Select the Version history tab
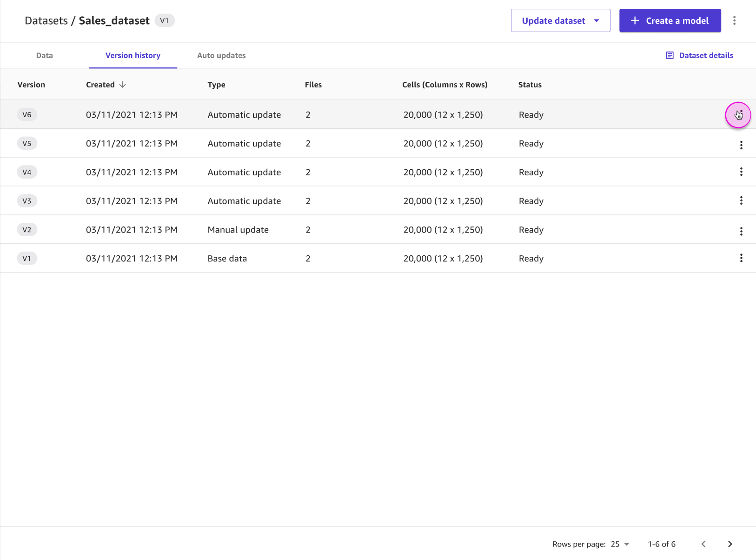Screen dimensions: 756x559 click(133, 55)
